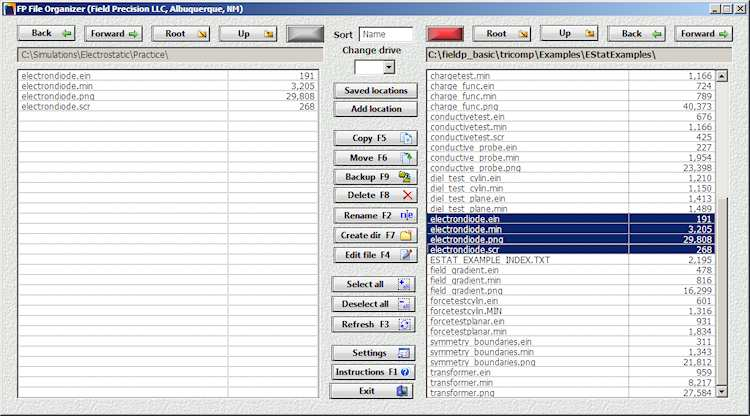Click the Select all button
This screenshot has width=750, height=416.
pos(373,285)
